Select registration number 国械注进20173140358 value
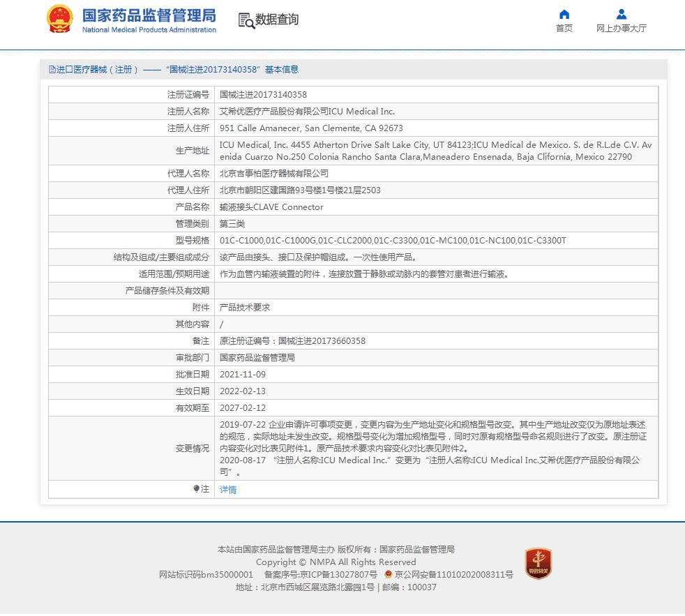 click(263, 94)
